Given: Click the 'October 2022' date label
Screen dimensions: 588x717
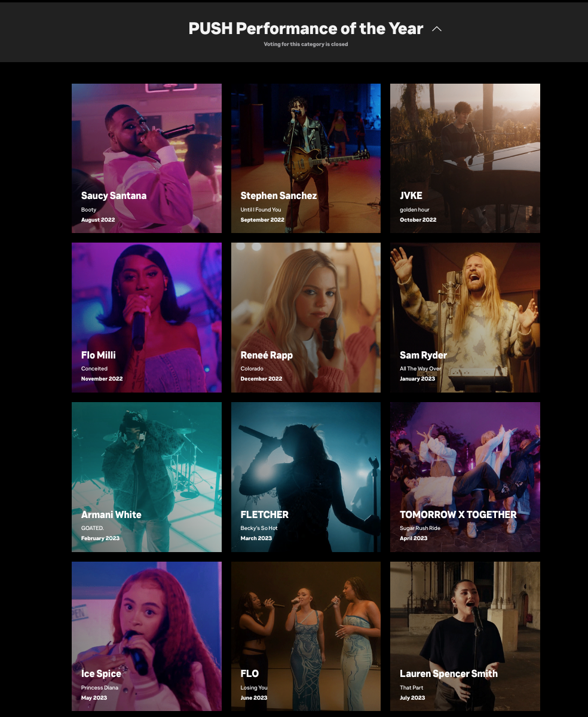Looking at the screenshot, I should tap(418, 220).
